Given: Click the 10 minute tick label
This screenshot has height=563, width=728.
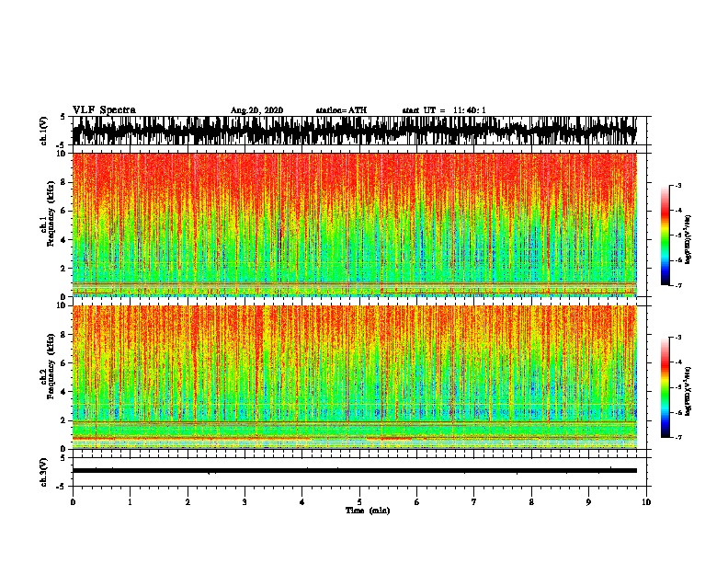Looking at the screenshot, I should click(x=646, y=502).
